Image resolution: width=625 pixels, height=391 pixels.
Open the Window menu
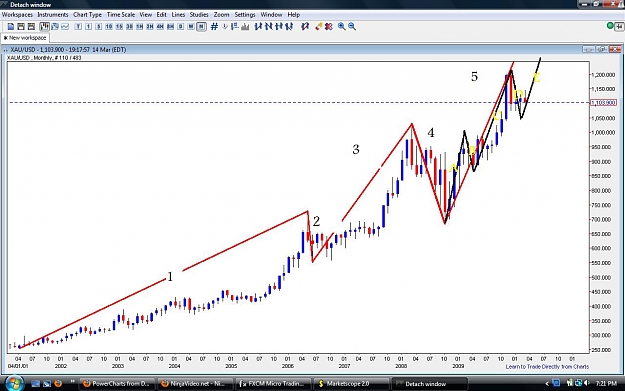[271, 14]
